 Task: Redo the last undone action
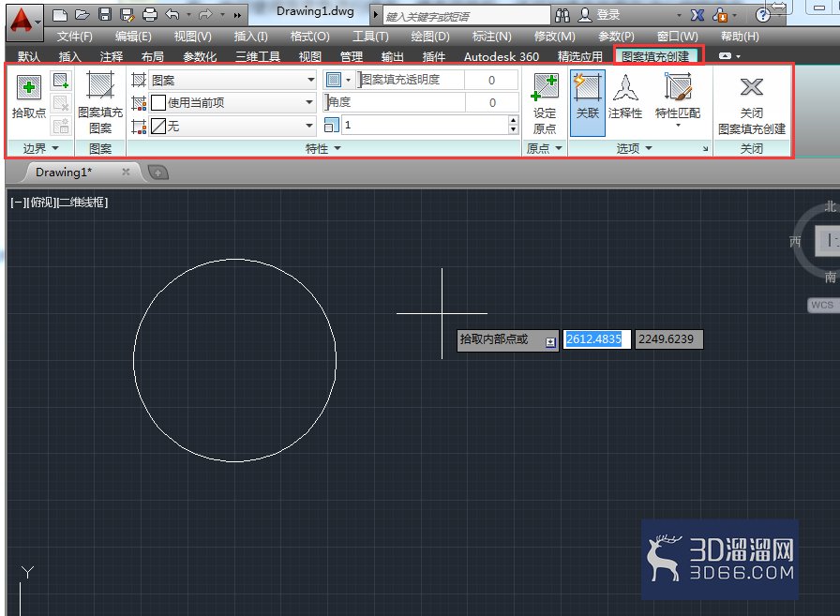coord(205,15)
